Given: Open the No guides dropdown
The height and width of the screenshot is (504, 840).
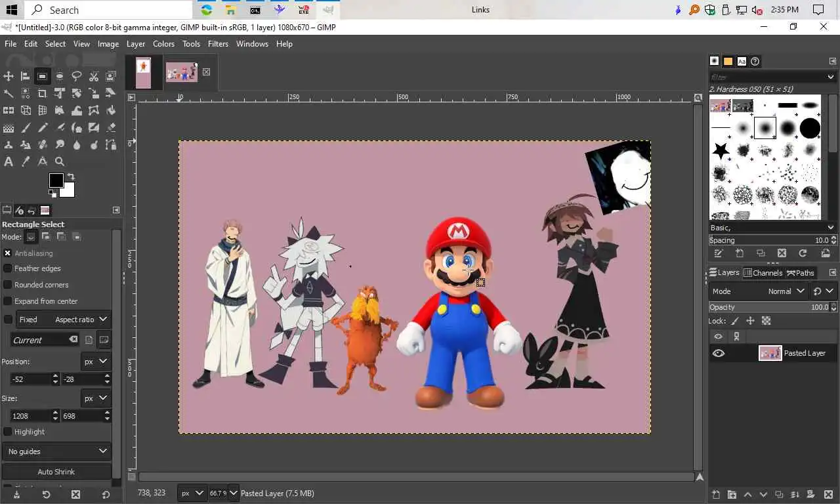Looking at the screenshot, I should 56,451.
